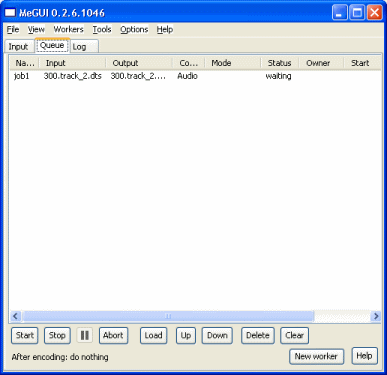This screenshot has width=387, height=375.
Task: Switch to the Log tab
Action: click(x=84, y=47)
